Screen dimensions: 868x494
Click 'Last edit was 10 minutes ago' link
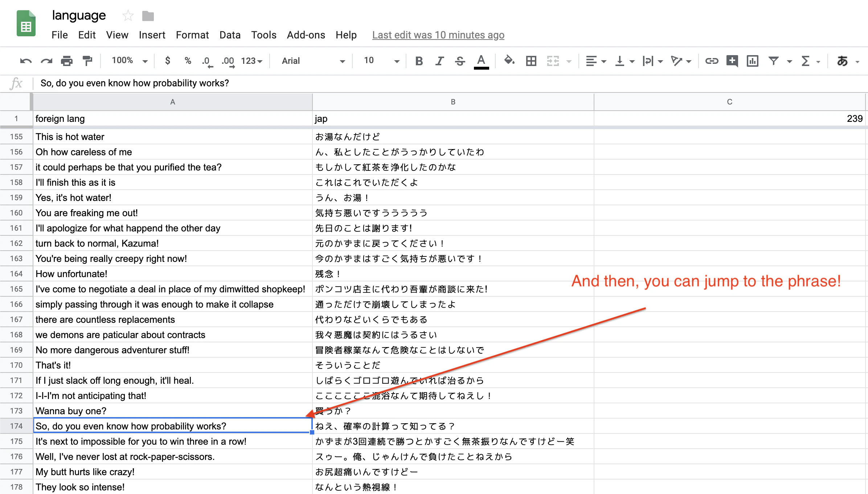click(438, 35)
